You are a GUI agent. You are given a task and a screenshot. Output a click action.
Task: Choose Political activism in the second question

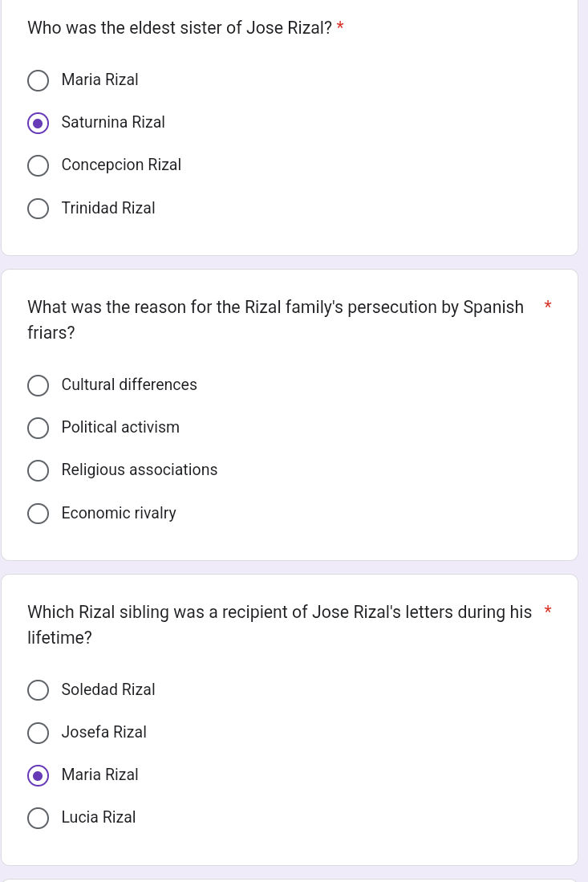[38, 428]
